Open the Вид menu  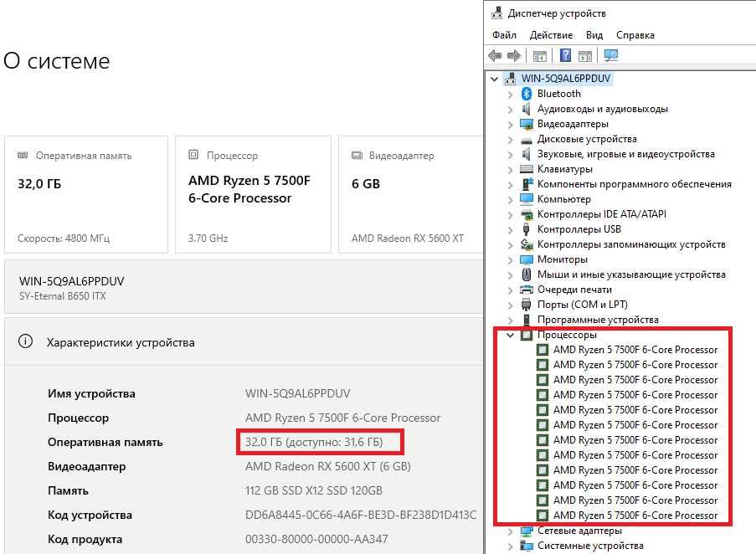pyautogui.click(x=594, y=34)
